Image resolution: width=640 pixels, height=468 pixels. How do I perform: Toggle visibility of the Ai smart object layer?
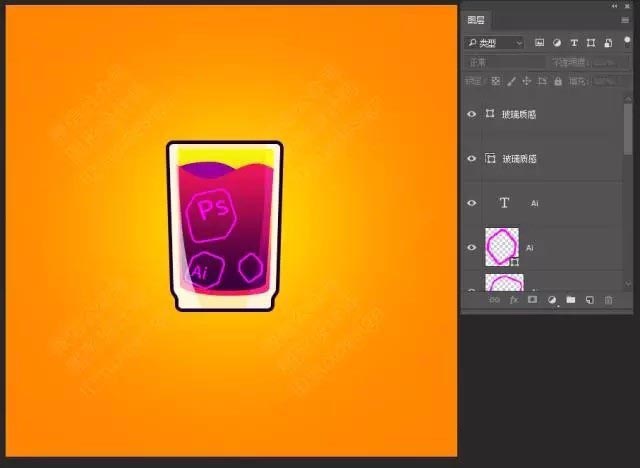[x=471, y=247]
